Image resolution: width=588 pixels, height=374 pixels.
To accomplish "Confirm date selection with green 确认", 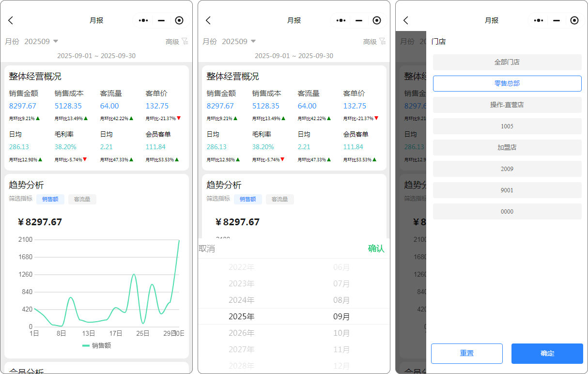I will tap(376, 249).
